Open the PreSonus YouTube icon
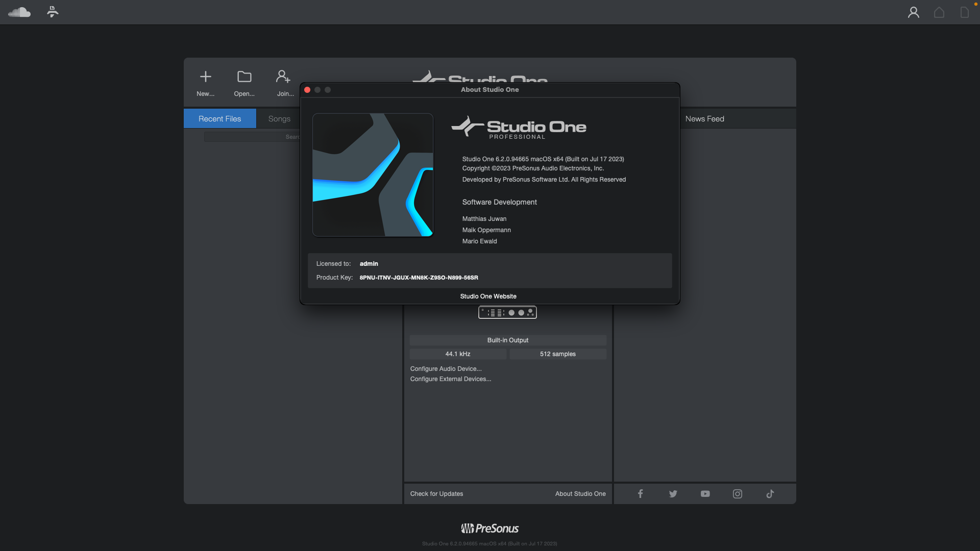This screenshot has width=980, height=551. 705,493
